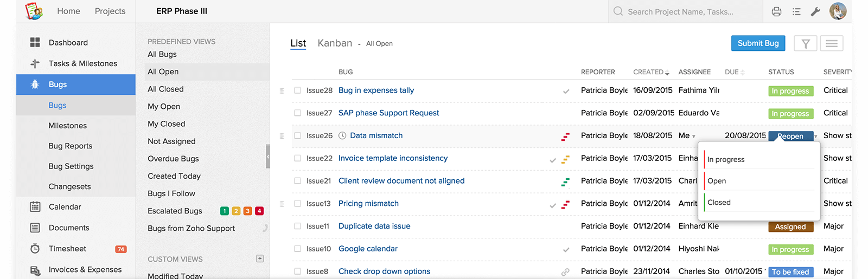Open the Me assignee dropdown on Issue26

coord(693,137)
